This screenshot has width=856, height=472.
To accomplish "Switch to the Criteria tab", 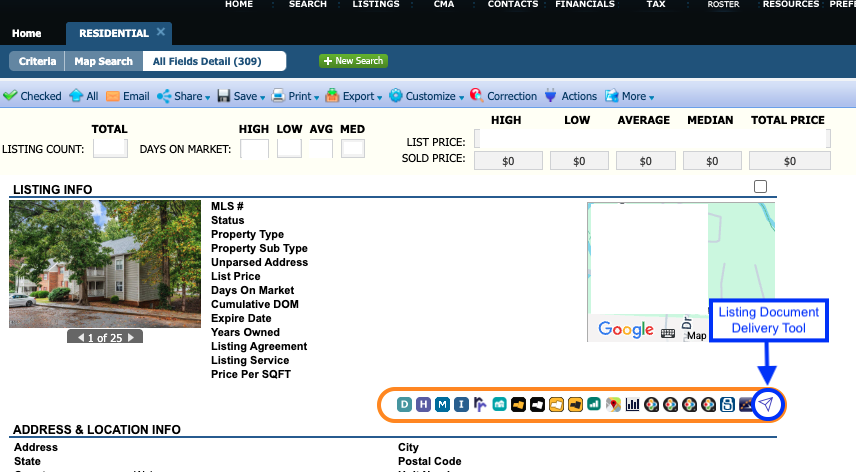I will (x=37, y=61).
